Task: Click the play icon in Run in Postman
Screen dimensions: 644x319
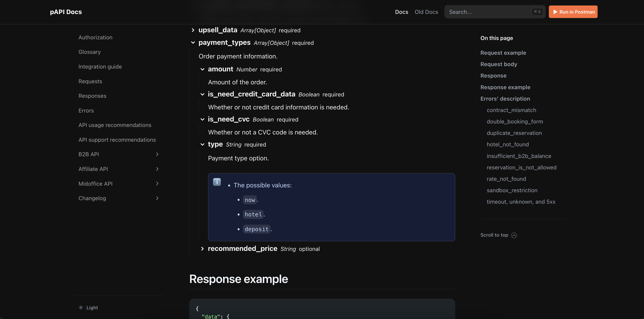Action: tap(555, 12)
